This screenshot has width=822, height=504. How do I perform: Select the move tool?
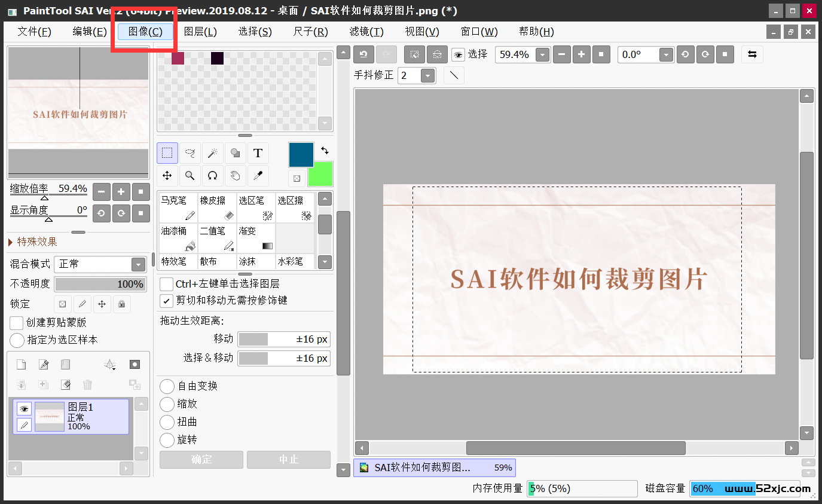coord(167,176)
